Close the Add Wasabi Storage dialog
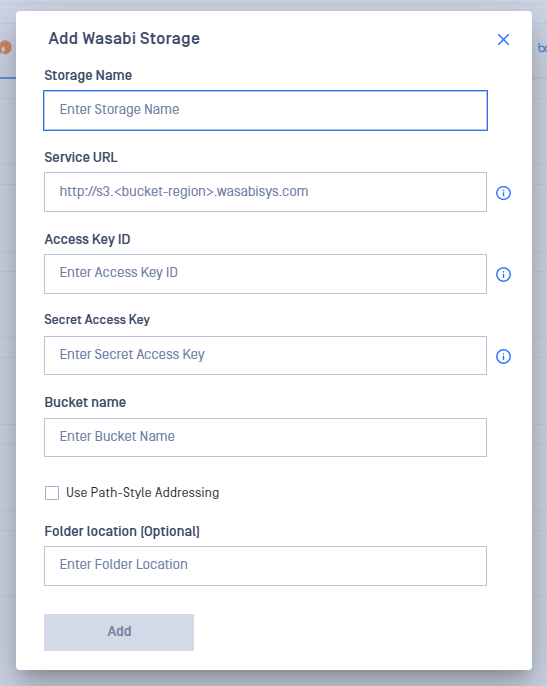547x686 pixels. click(x=503, y=39)
